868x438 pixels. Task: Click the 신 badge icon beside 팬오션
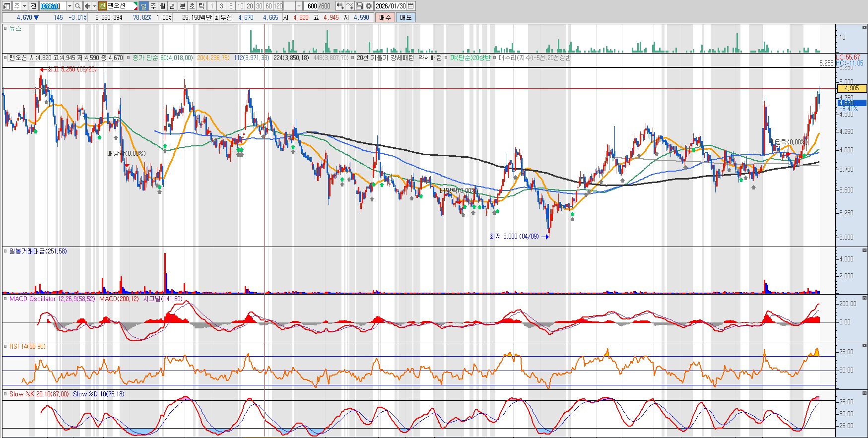103,6
